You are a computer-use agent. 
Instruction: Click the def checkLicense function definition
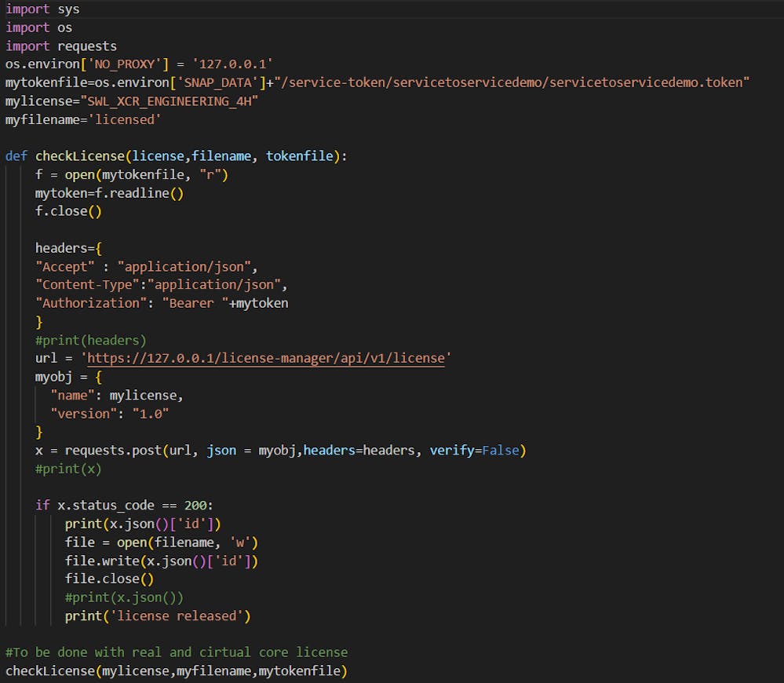tap(176, 156)
